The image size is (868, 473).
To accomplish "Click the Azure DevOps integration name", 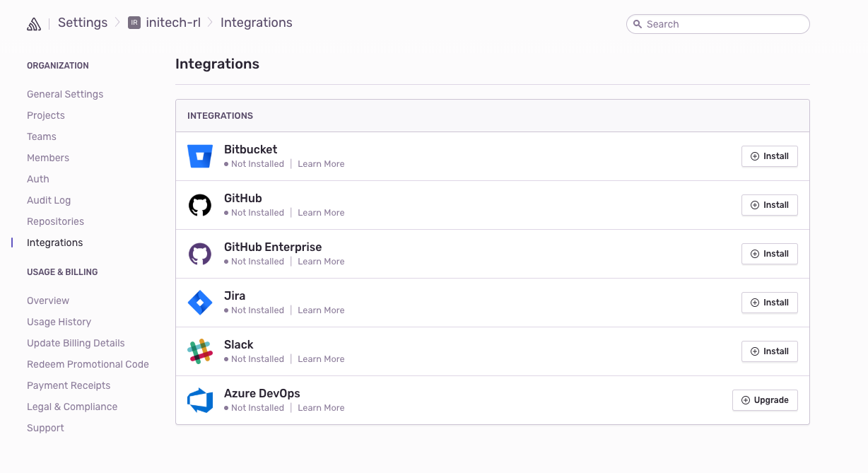I will click(262, 393).
